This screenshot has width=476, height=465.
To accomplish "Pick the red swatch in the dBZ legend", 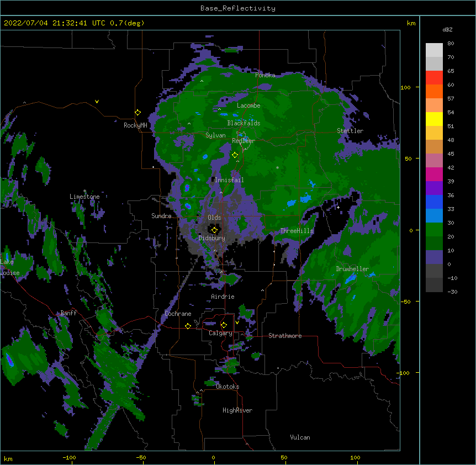I will (434, 78).
